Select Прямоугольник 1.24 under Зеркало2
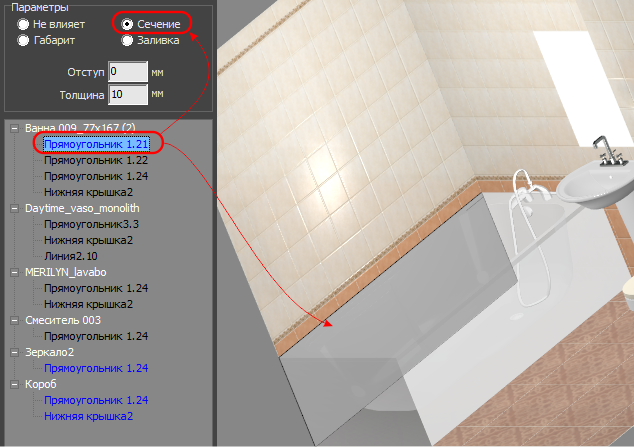The width and height of the screenshot is (634, 447). (x=96, y=368)
